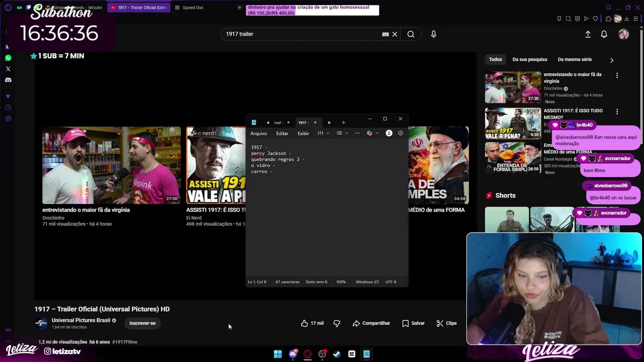Click in the YouTube search field '1917 trailer'
This screenshot has height=362, width=644.
click(x=302, y=34)
